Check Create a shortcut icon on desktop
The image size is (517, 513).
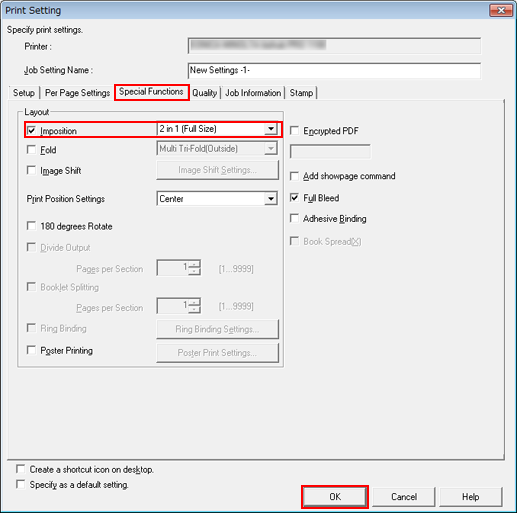[21, 469]
